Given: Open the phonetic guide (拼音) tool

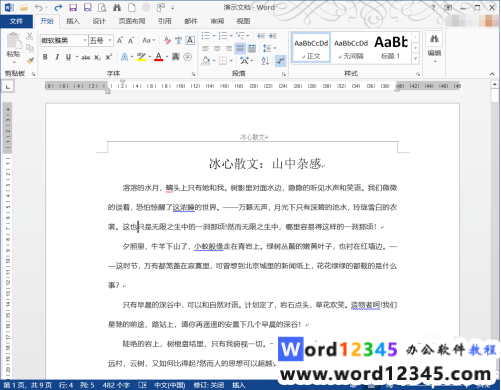Looking at the screenshot, I should 178,41.
